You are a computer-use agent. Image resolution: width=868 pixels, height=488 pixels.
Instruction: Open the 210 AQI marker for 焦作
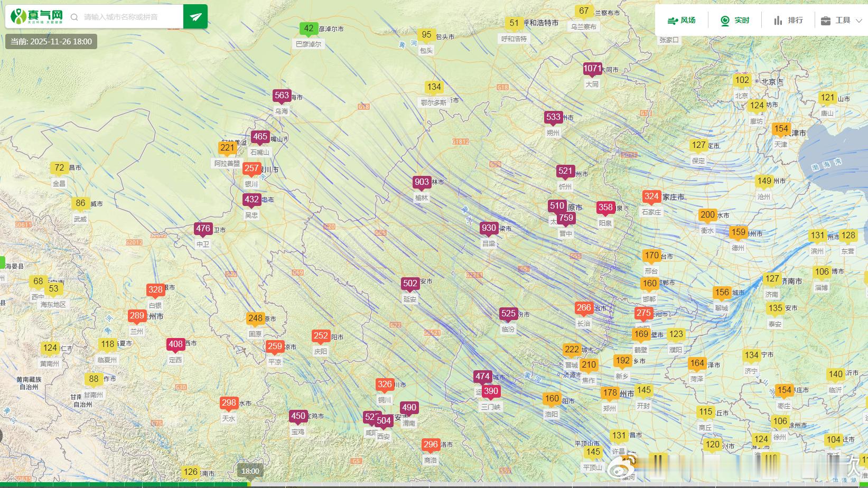pos(589,365)
